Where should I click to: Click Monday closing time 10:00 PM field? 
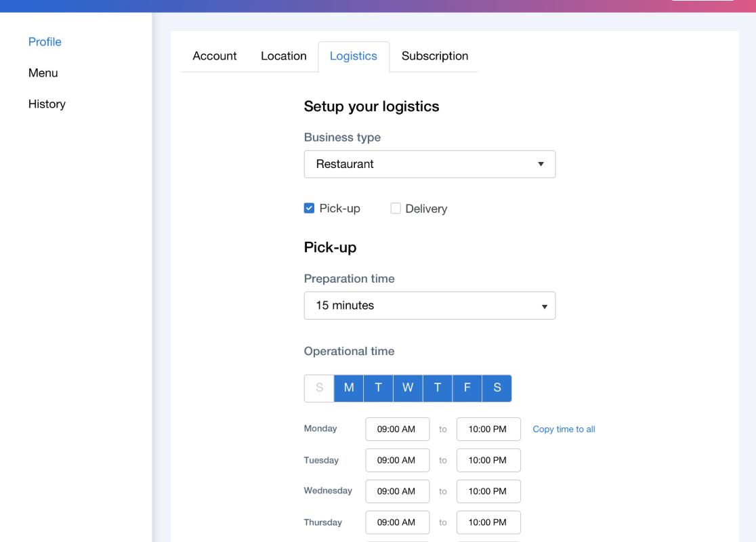pos(488,429)
